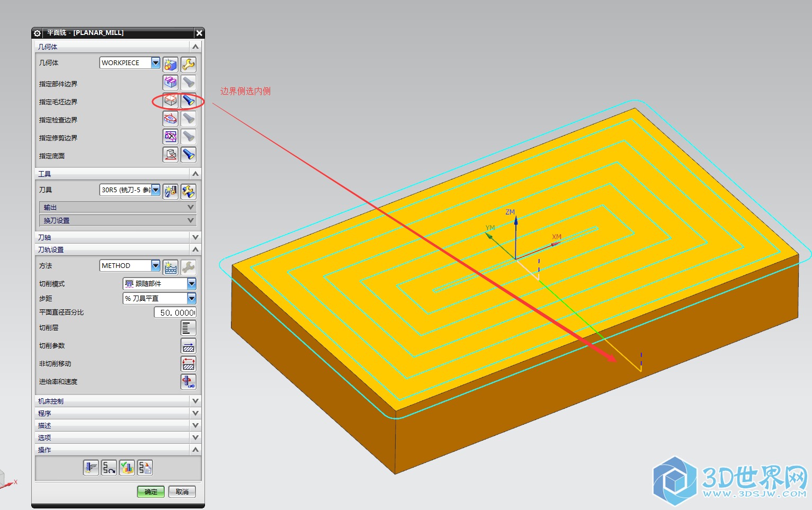Click the flat diameter percent input field
This screenshot has height=510, width=812.
[x=175, y=312]
